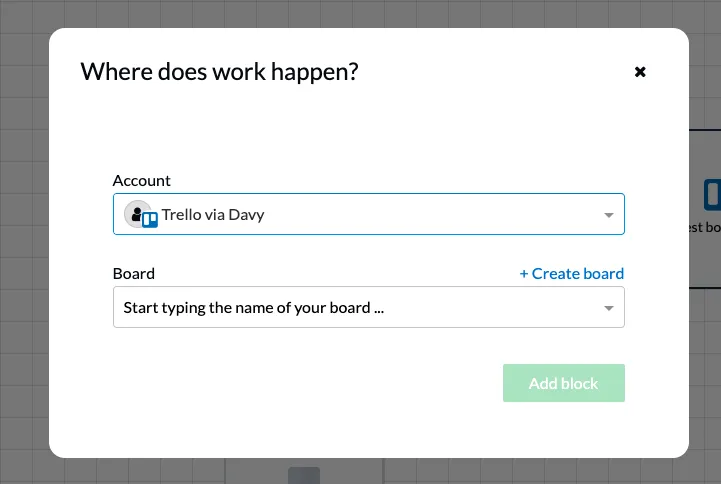Expand the Board dropdown arrow
The image size is (721, 484).
pos(608,308)
